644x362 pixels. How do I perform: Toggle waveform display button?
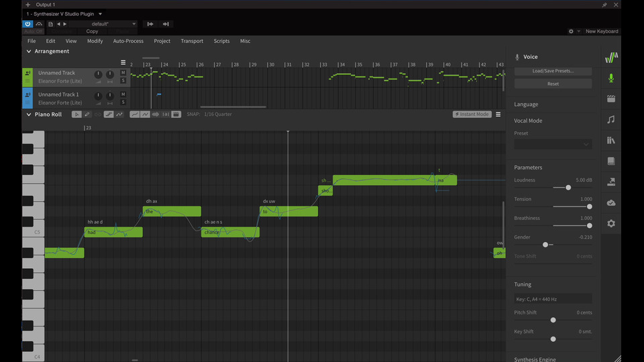[x=155, y=115]
